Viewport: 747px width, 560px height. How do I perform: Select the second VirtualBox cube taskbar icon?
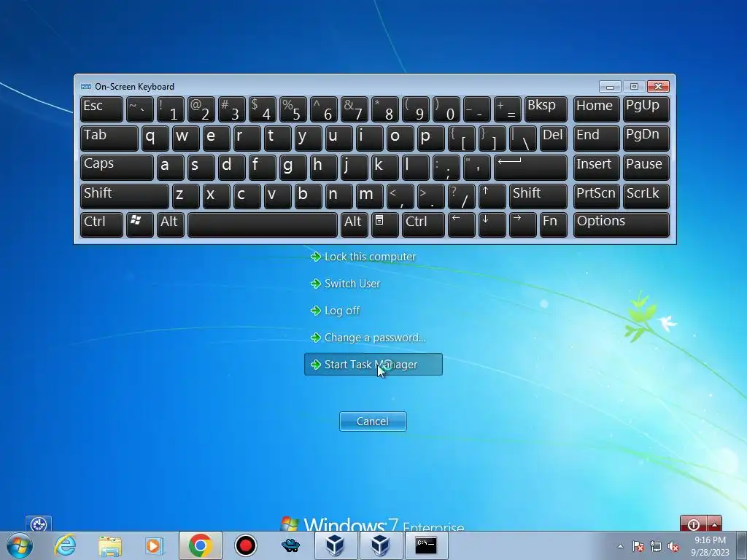pos(381,545)
